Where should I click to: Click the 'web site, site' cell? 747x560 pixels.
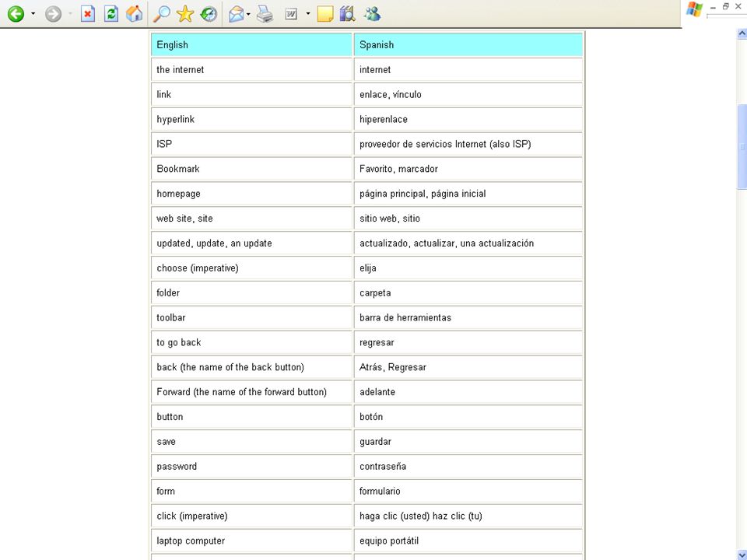251,218
